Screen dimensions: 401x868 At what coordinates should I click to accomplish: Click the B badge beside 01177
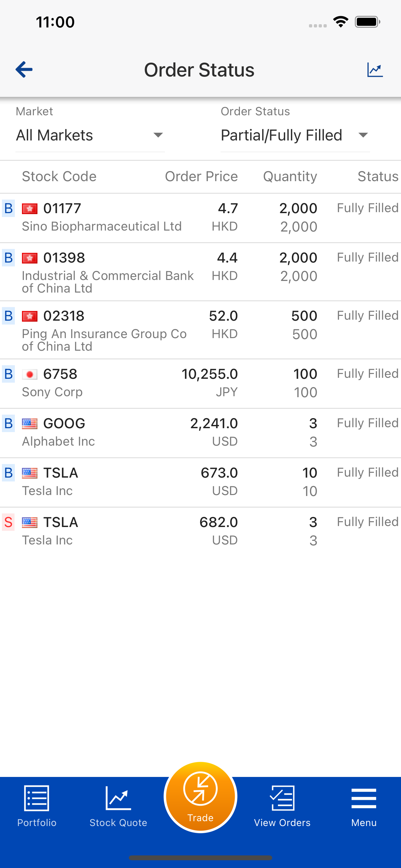click(x=8, y=208)
